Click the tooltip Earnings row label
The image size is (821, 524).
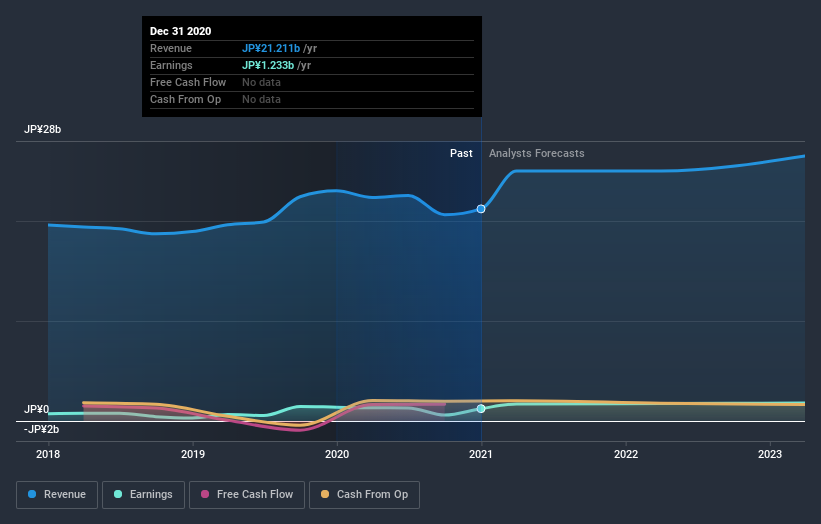[x=171, y=65]
